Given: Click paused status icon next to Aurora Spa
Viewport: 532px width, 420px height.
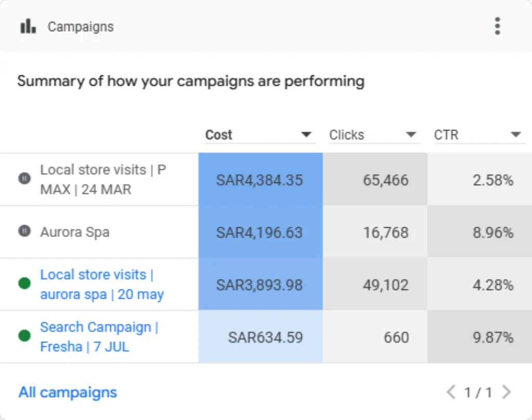Looking at the screenshot, I should coord(24,231).
